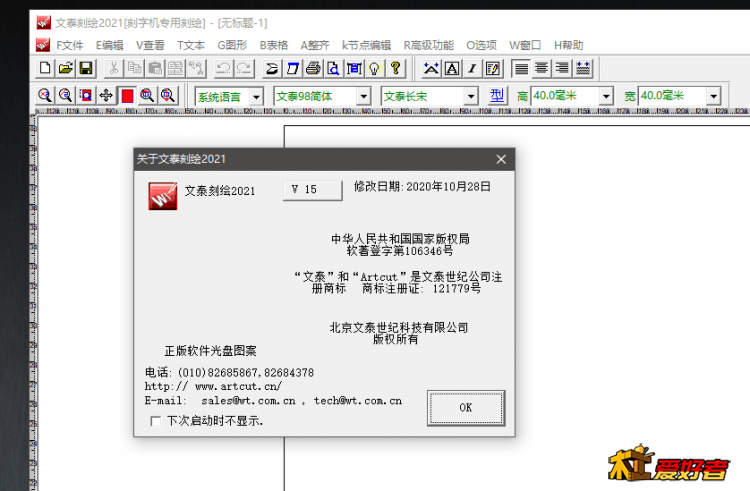Align text left
The width and height of the screenshot is (750, 491).
coord(521,68)
